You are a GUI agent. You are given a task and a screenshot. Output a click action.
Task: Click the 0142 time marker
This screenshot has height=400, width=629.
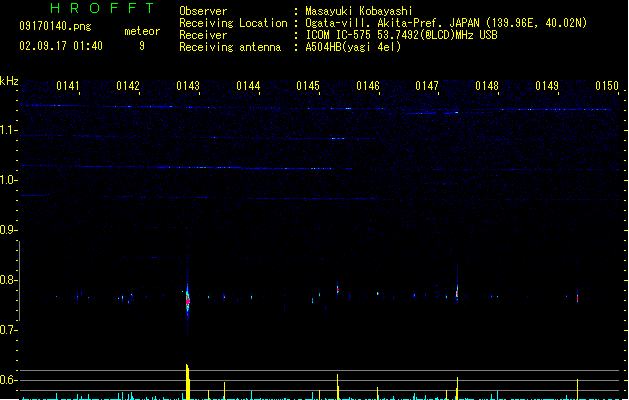pos(128,86)
